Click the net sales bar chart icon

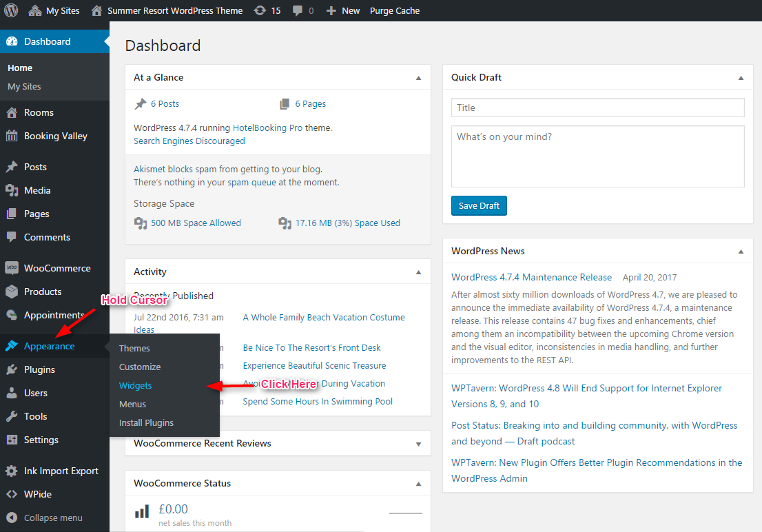142,511
